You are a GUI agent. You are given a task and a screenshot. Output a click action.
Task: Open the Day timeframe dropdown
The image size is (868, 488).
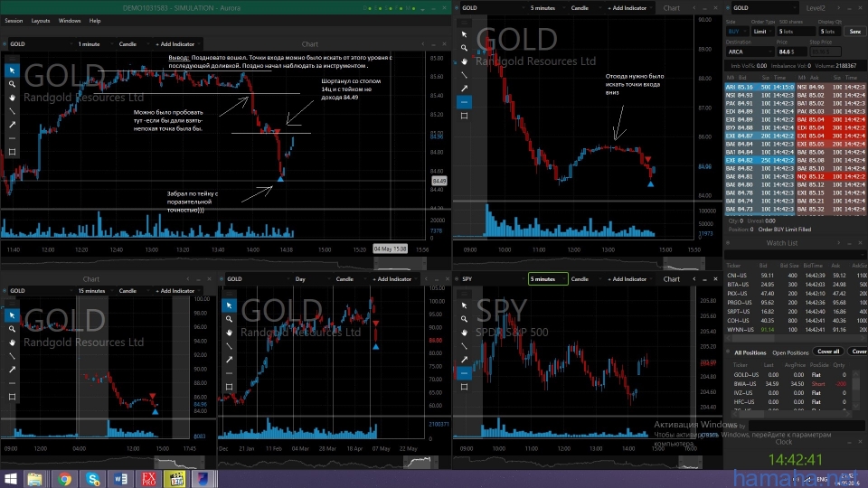point(312,279)
